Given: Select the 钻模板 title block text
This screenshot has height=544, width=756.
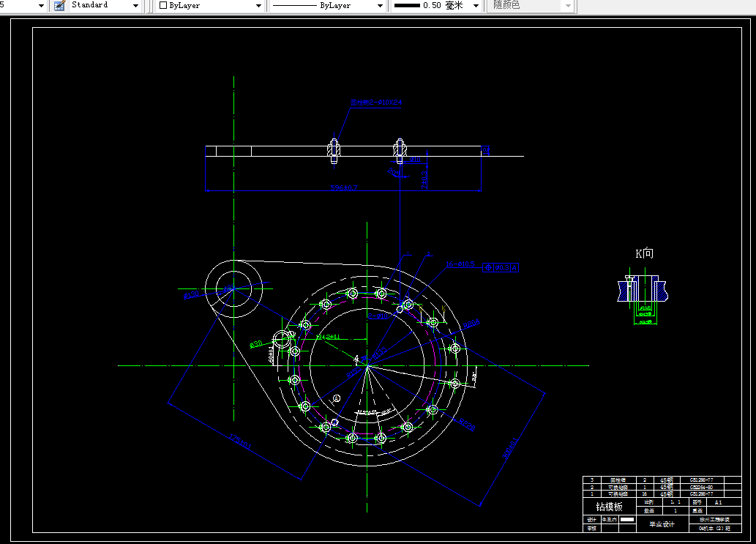Looking at the screenshot, I should pos(609,507).
